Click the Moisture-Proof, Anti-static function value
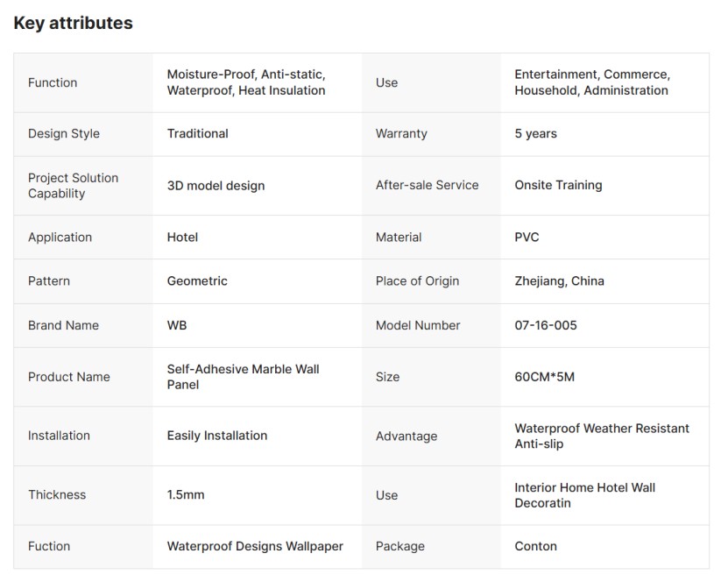 pos(246,82)
